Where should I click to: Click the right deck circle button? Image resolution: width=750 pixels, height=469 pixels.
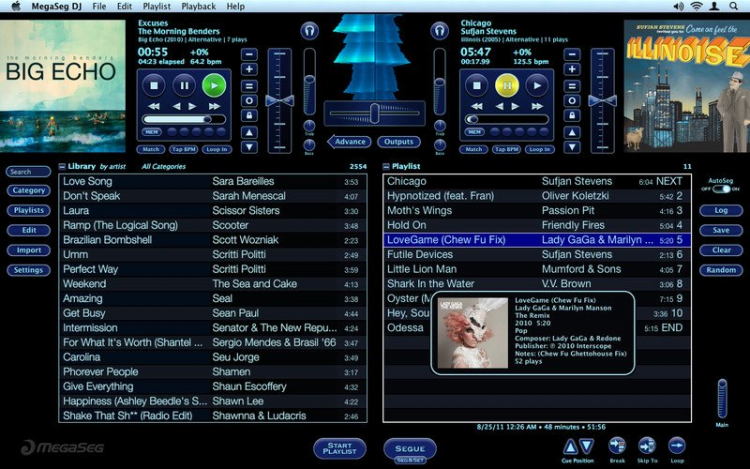(x=572, y=101)
